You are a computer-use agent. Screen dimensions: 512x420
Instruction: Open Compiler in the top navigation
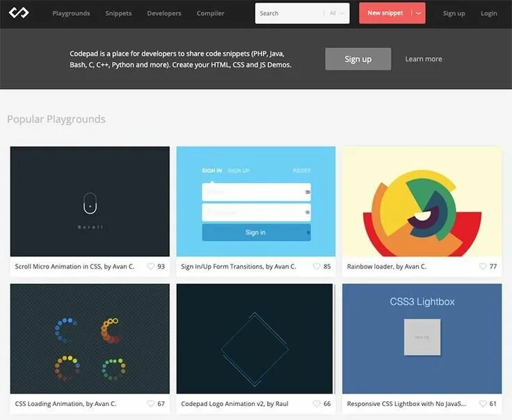[x=210, y=13]
